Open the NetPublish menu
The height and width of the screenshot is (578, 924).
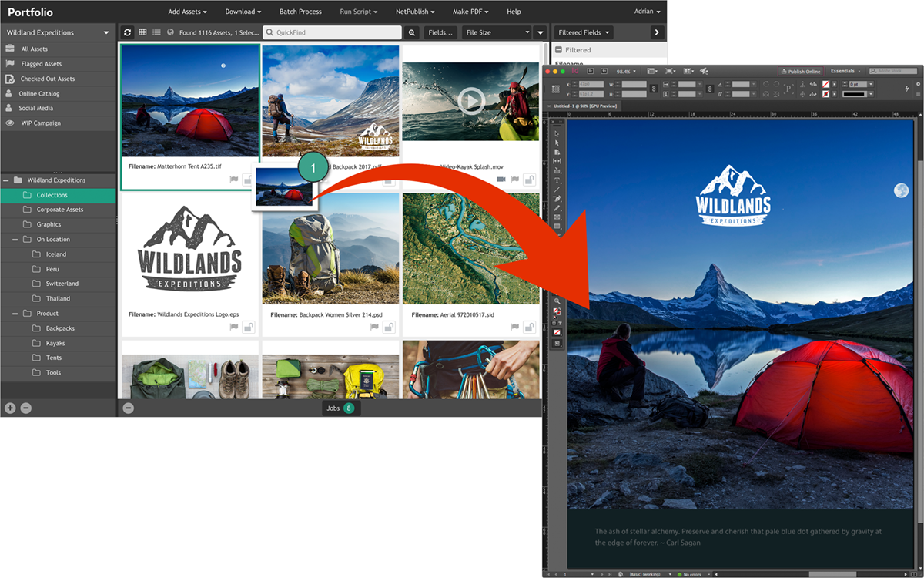pyautogui.click(x=416, y=12)
